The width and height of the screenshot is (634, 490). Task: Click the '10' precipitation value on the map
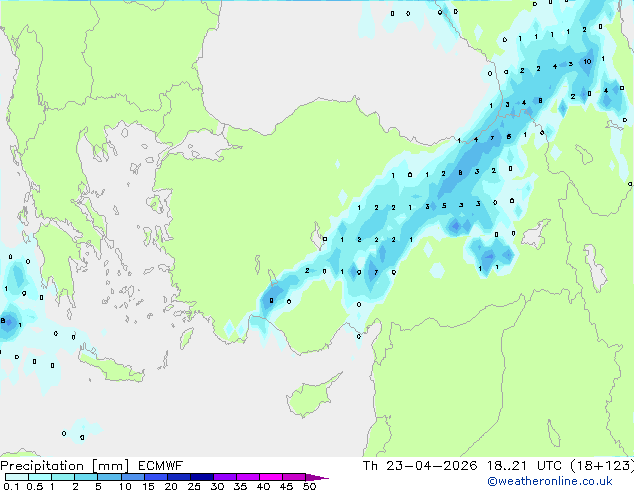587,61
